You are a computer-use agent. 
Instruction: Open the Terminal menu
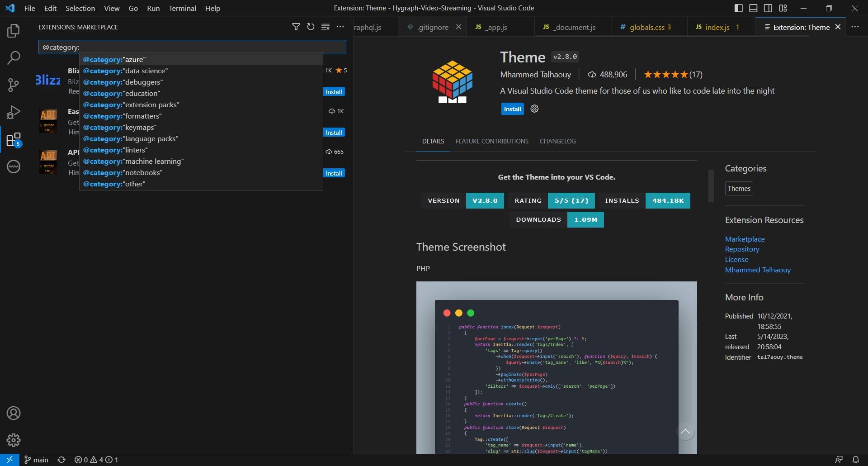coord(183,8)
